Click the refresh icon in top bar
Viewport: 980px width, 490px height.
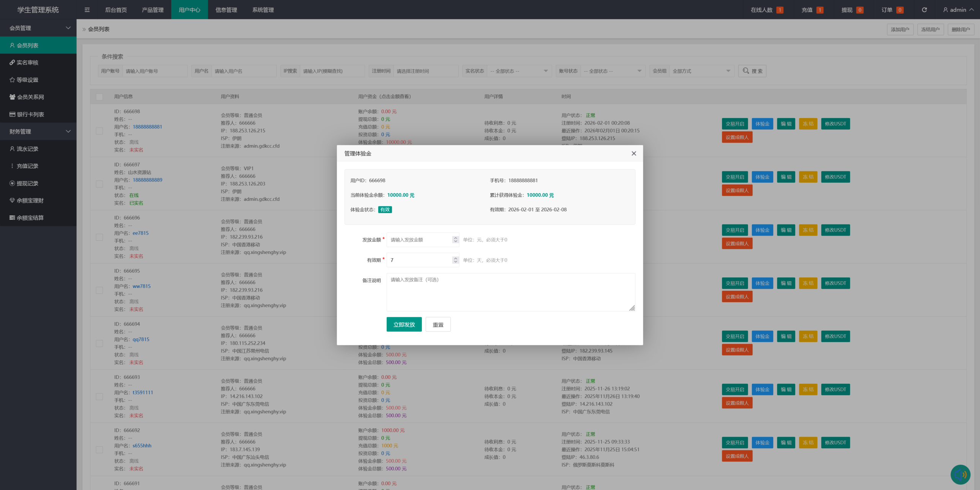(924, 10)
